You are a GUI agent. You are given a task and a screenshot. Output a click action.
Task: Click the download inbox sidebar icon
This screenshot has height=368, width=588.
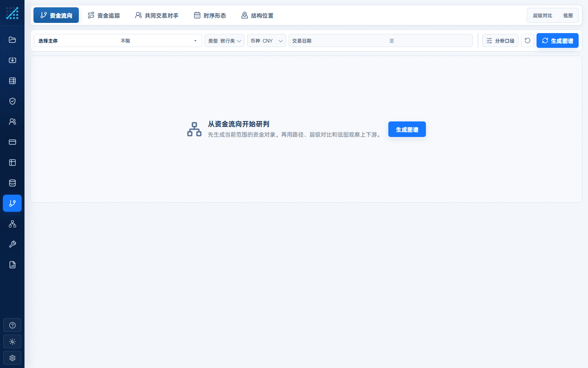(12, 60)
